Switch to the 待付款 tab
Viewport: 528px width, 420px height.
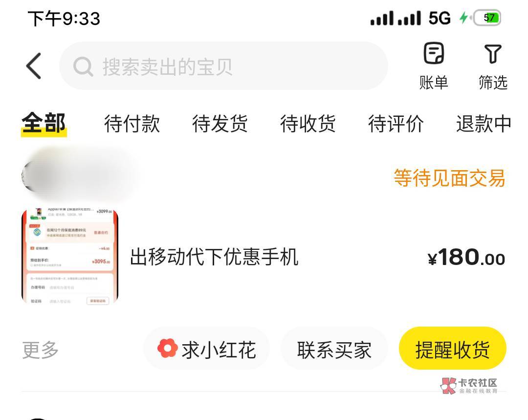(132, 124)
